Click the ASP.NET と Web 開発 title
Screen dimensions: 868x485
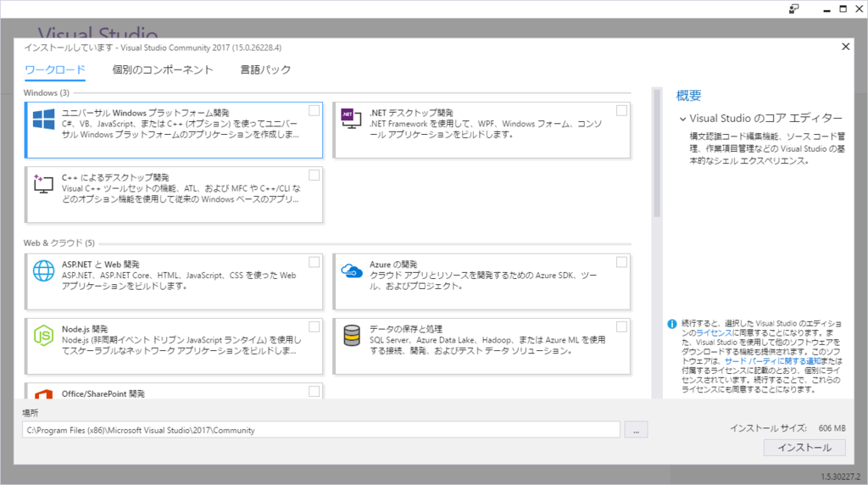[x=101, y=264]
